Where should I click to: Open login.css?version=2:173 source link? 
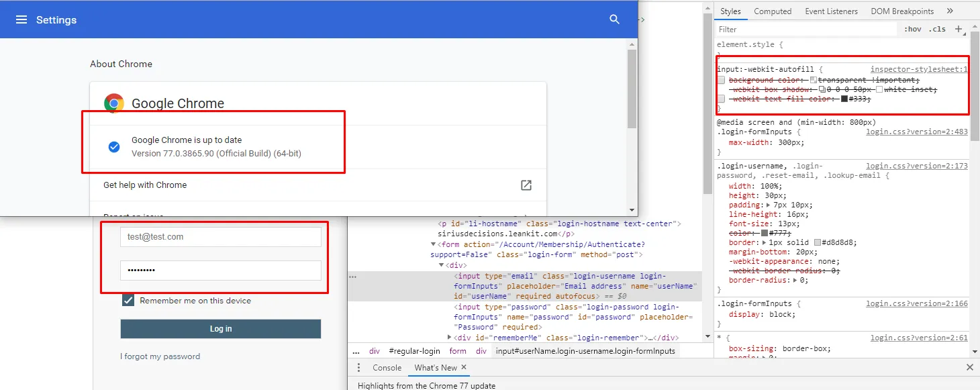coord(917,166)
